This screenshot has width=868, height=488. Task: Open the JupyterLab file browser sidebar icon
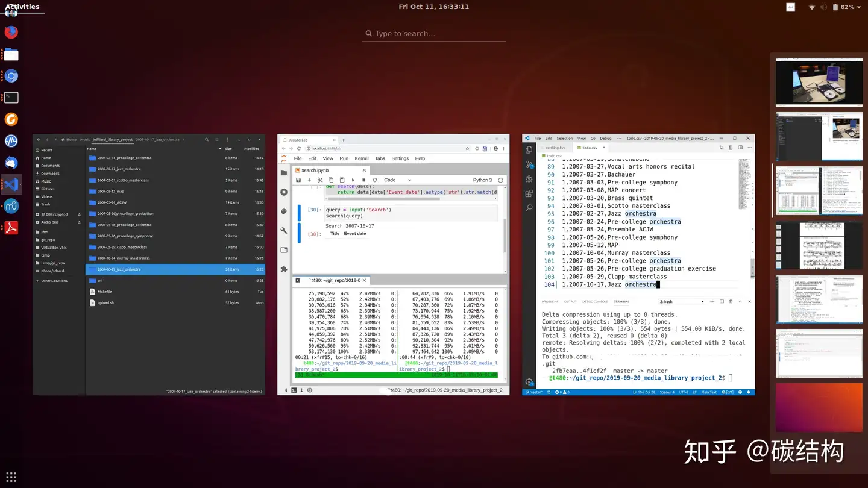(x=284, y=173)
